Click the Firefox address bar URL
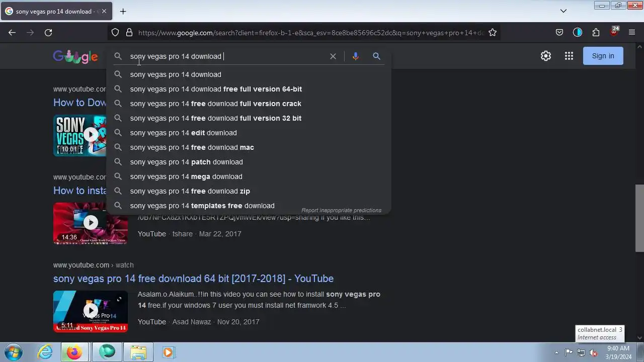The width and height of the screenshot is (644, 362). click(311, 33)
